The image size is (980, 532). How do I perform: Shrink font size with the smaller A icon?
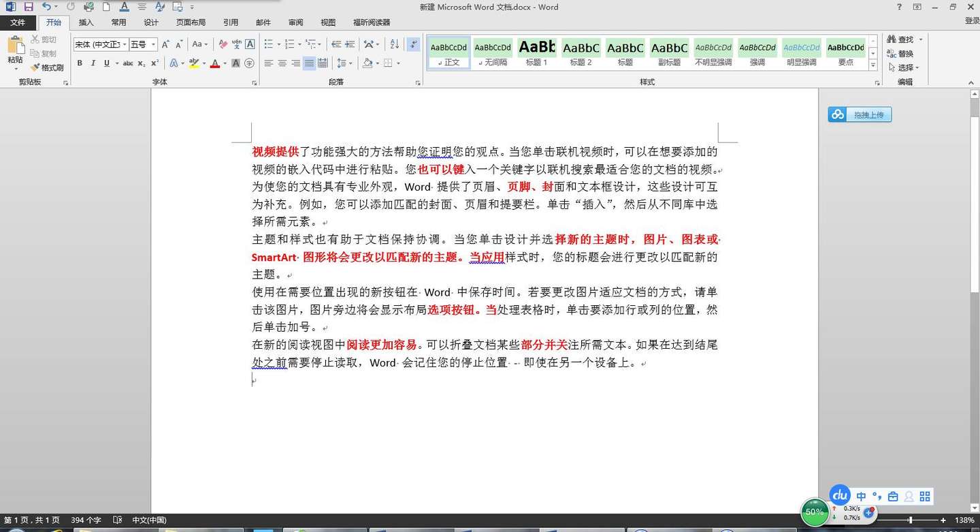(179, 44)
